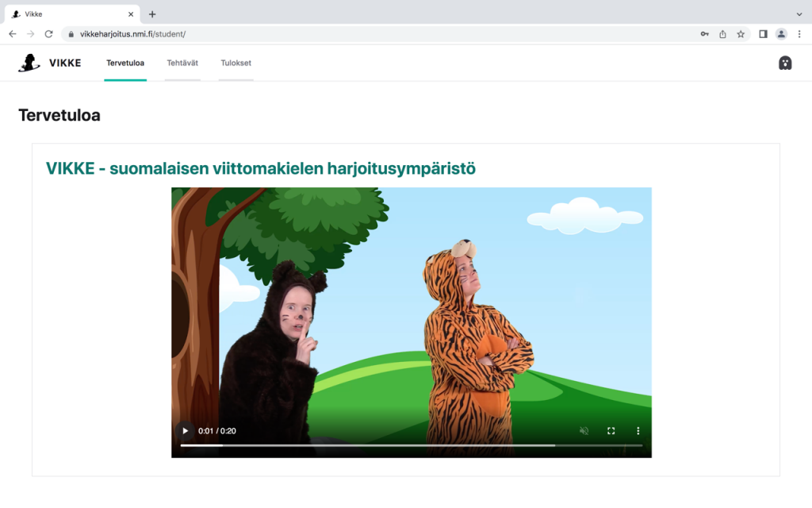This screenshot has width=812, height=508.
Task: Unmute the video sound
Action: [584, 431]
